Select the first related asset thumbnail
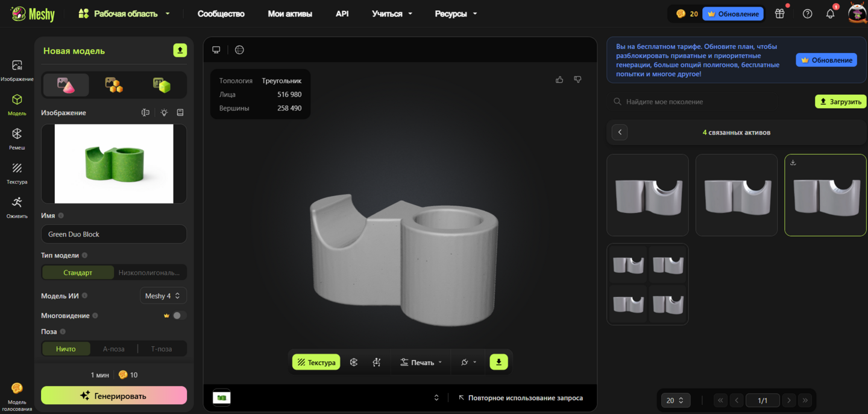This screenshot has height=414, width=868. coord(647,195)
